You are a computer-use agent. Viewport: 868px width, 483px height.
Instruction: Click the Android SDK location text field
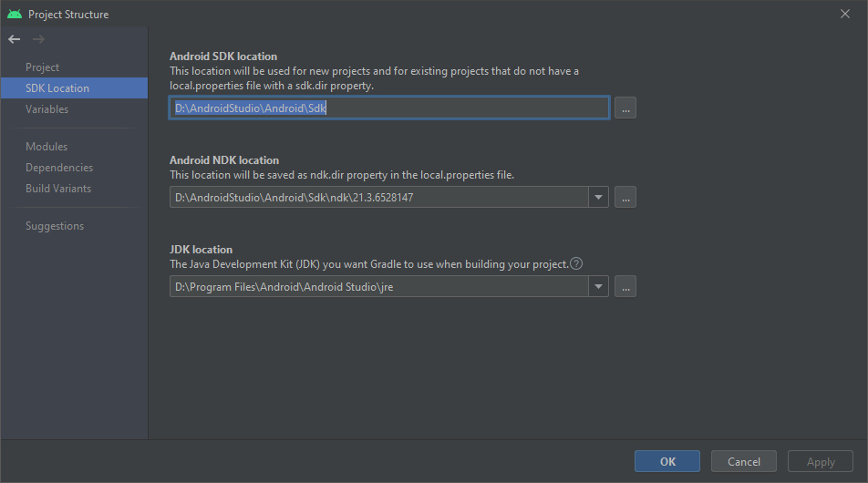pos(389,108)
